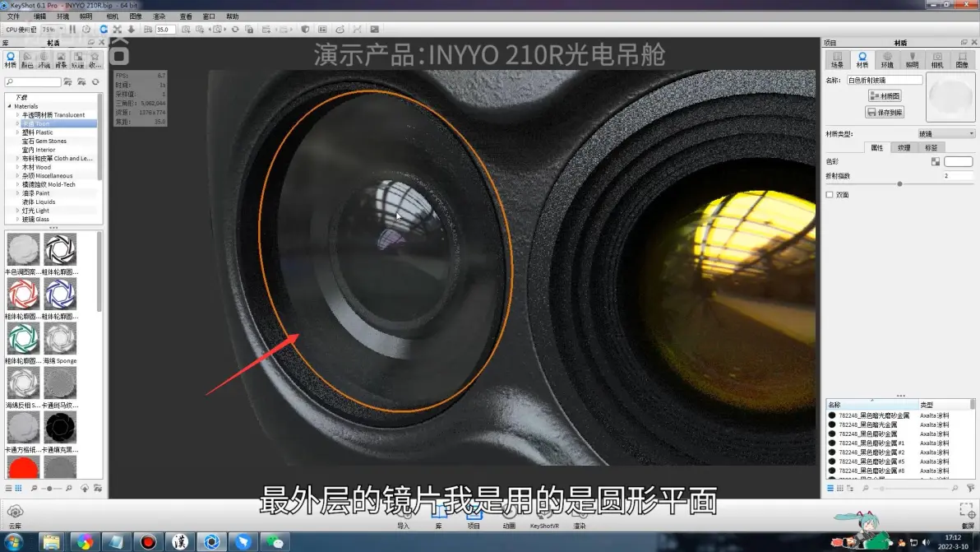Switch library to grid view icon
This screenshot has height=552, width=980.
[19, 488]
